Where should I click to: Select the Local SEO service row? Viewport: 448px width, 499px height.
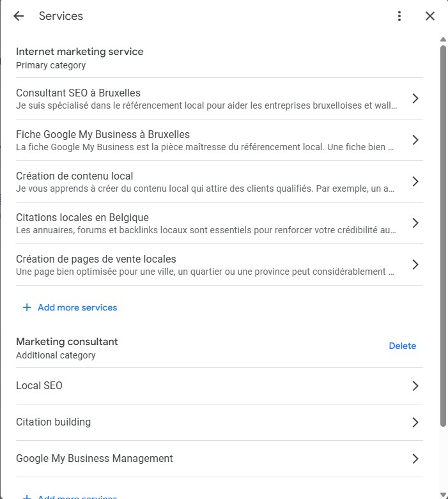click(219, 386)
